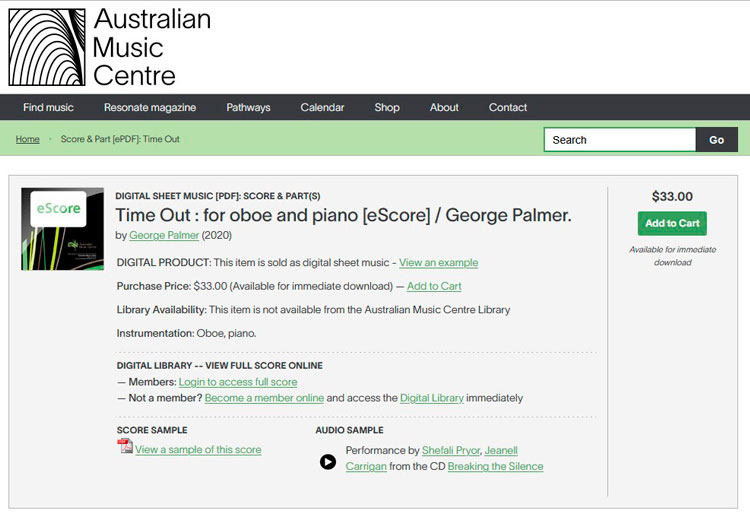Open the About menu item

pos(444,108)
